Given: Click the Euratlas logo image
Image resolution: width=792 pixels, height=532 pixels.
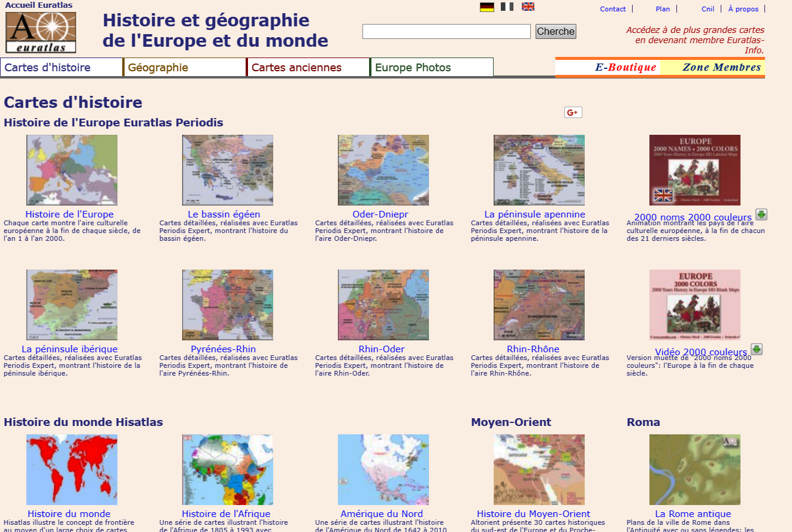Looking at the screenshot, I should 41,33.
